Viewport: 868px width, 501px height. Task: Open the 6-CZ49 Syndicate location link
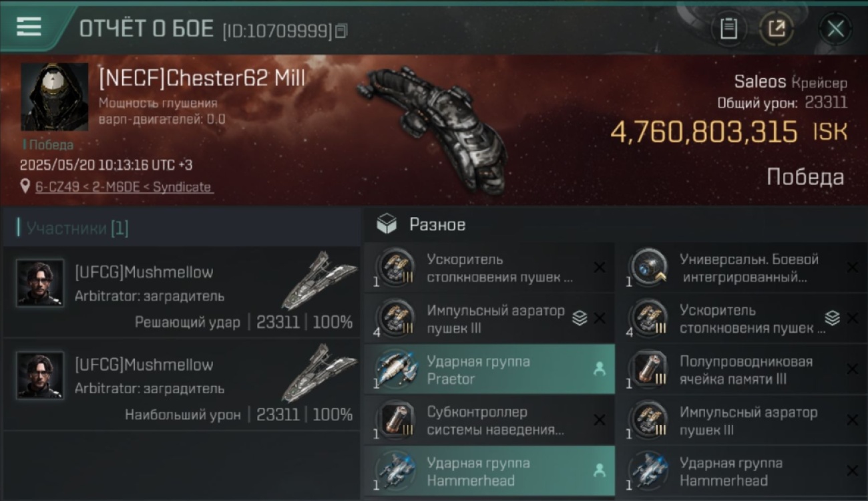coord(124,187)
